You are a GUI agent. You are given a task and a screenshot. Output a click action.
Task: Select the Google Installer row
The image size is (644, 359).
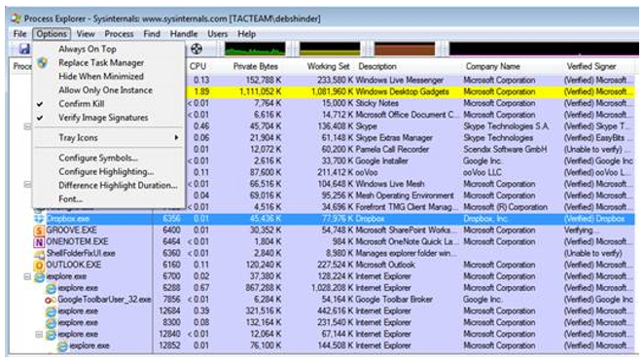coord(411,161)
